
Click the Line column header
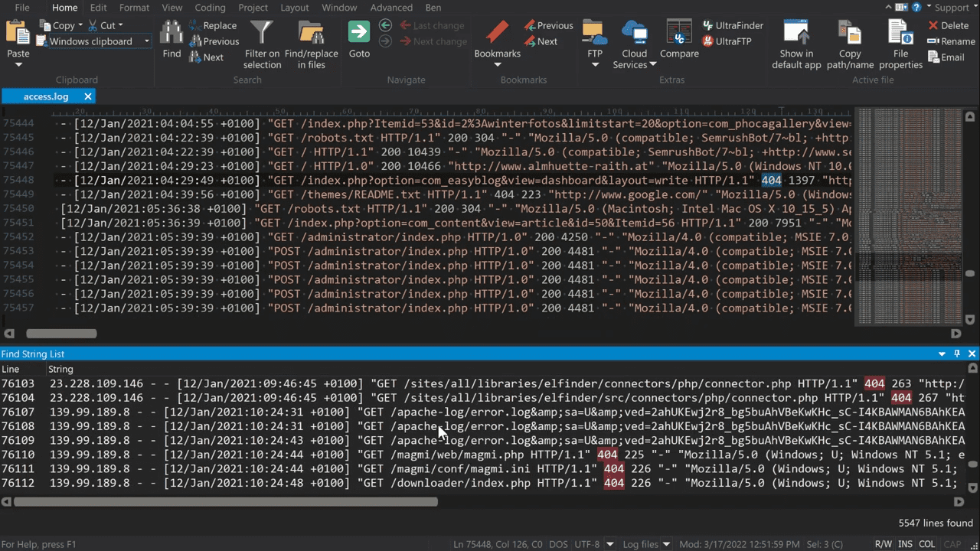(x=11, y=369)
